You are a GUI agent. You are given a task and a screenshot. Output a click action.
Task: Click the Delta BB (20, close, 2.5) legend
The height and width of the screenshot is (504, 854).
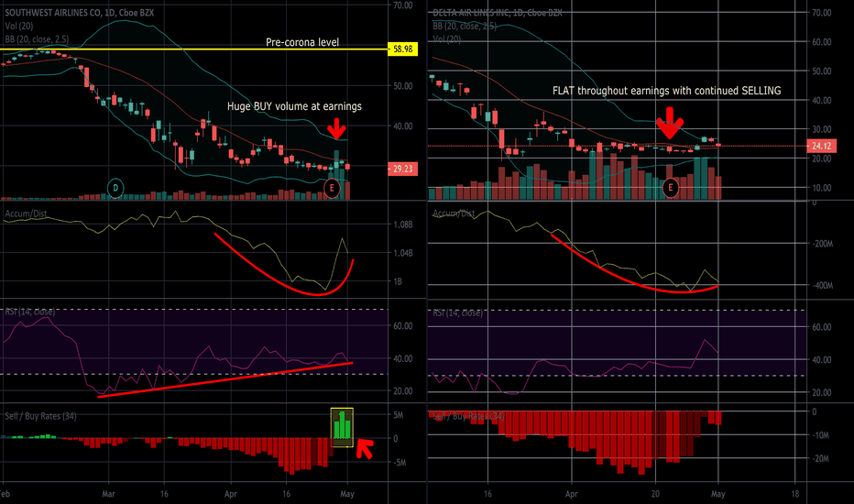tap(465, 27)
